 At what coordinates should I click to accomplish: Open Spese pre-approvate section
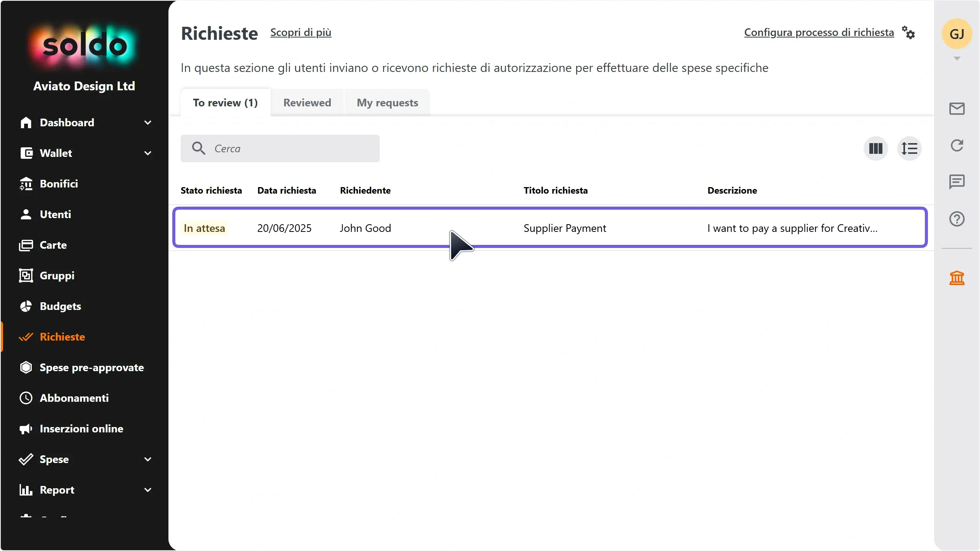coord(92,367)
